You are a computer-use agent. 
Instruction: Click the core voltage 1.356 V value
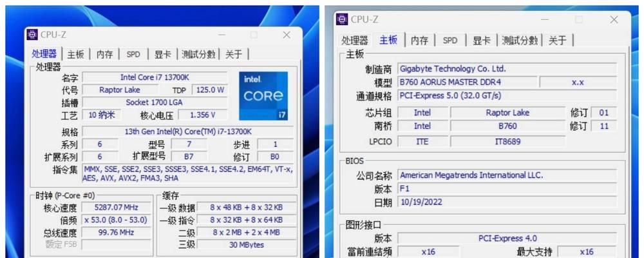coord(202,115)
